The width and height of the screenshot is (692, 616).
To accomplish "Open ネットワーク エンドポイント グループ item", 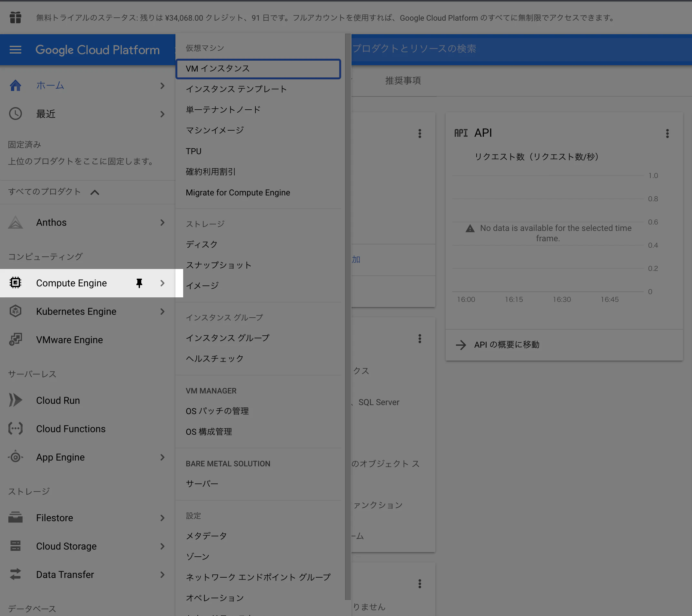I will point(258,577).
